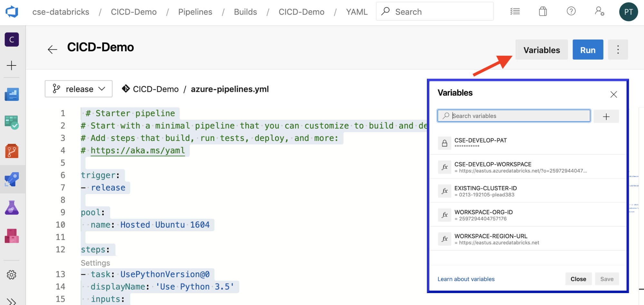Image resolution: width=644 pixels, height=305 pixels.
Task: Open Repos from the left sidebar
Action: coord(12,151)
